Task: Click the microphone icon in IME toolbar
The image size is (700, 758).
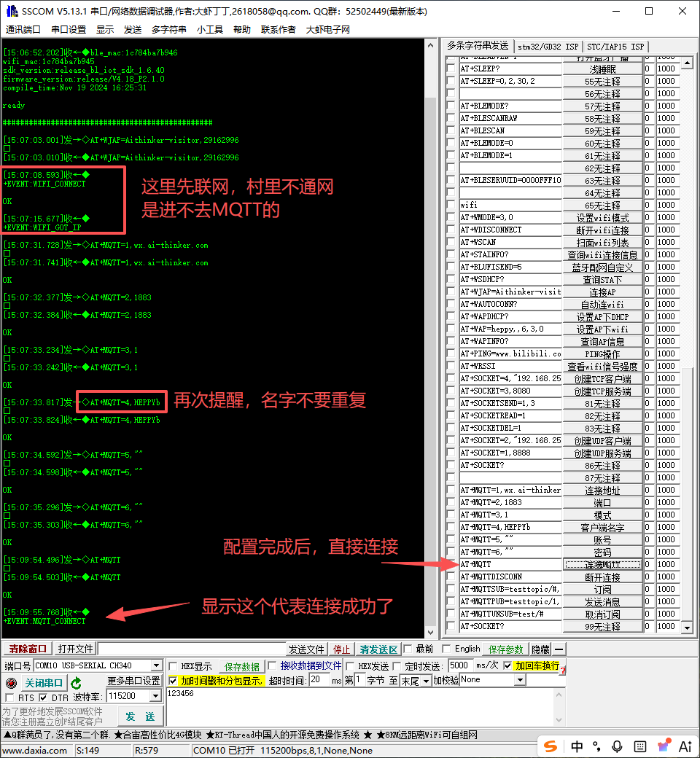Action: (x=617, y=746)
